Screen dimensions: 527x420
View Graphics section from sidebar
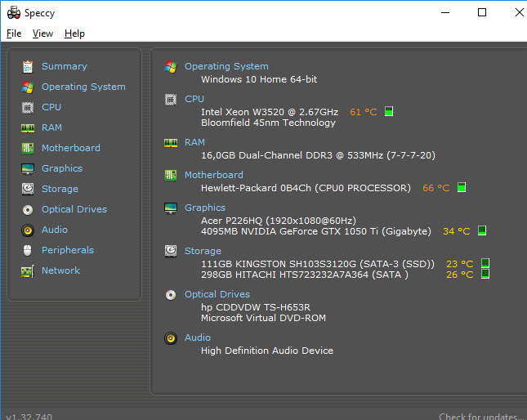pos(62,168)
